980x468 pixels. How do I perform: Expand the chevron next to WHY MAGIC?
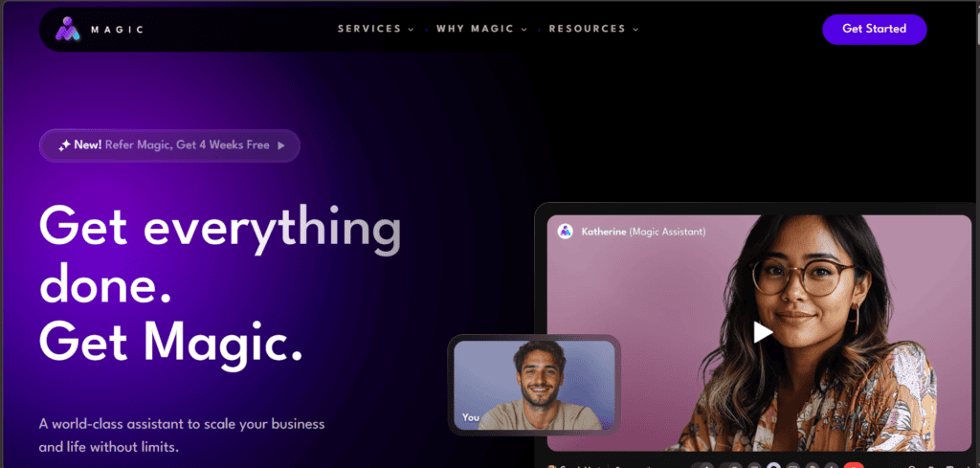click(523, 30)
